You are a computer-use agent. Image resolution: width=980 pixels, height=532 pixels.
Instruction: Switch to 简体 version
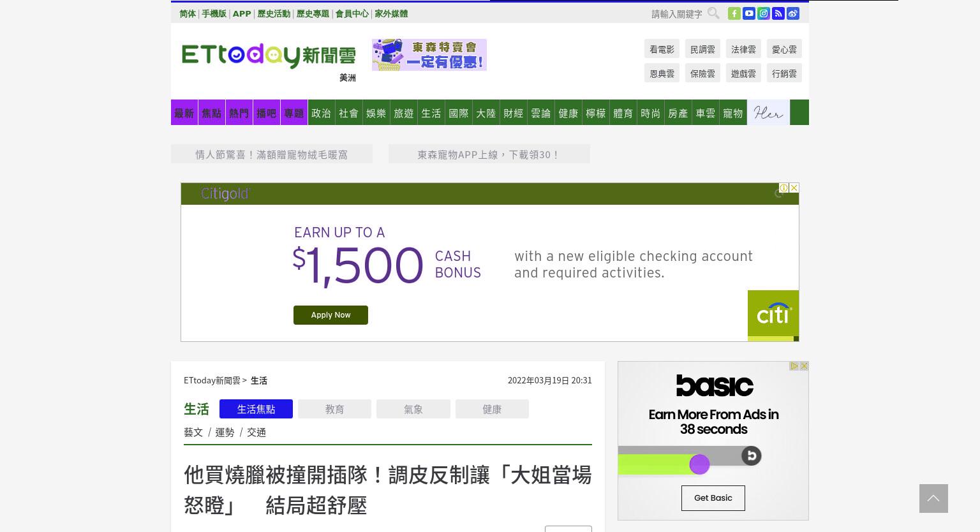pyautogui.click(x=188, y=13)
